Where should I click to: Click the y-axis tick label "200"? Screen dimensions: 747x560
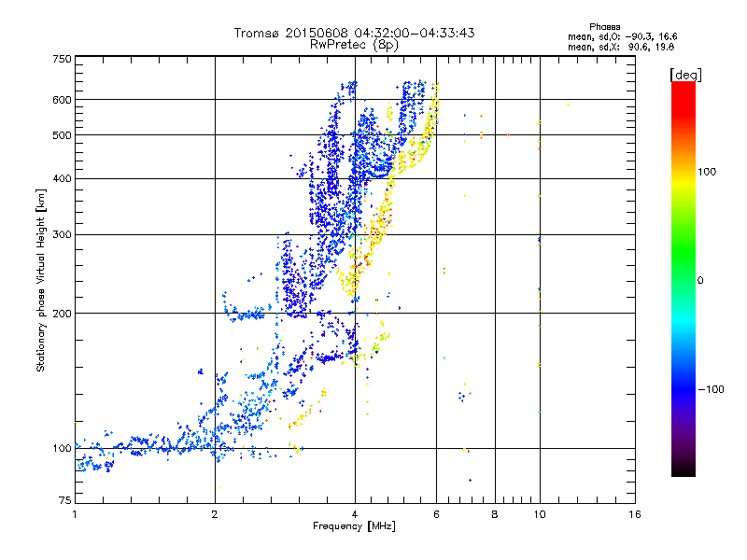62,314
